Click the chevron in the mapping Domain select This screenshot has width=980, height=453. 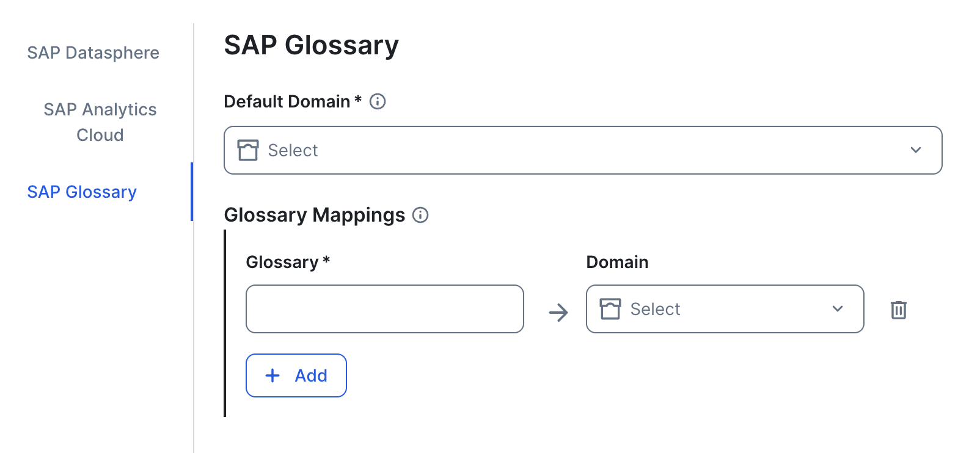point(838,309)
